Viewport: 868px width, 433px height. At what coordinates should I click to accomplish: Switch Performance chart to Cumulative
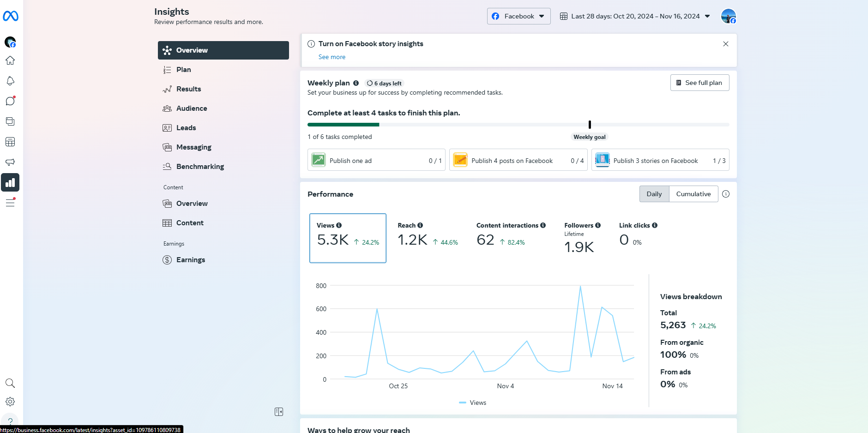coord(693,194)
